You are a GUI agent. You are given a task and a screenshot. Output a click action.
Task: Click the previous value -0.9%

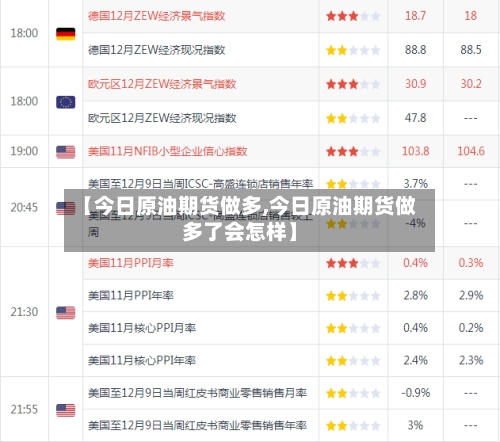415,393
